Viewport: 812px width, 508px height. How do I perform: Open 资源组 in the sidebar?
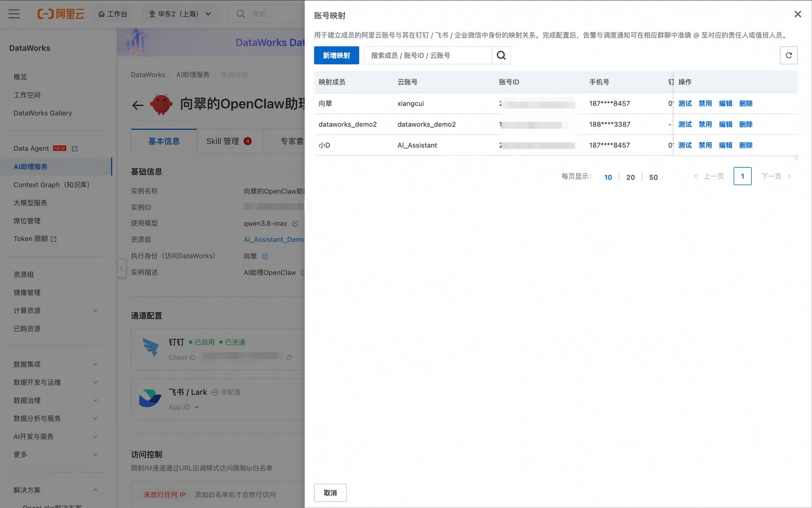click(x=24, y=275)
